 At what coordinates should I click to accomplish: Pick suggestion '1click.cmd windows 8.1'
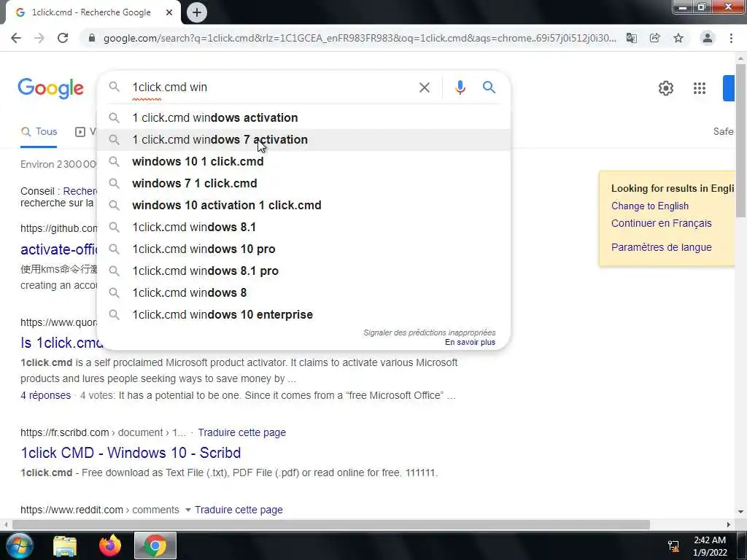coord(303,227)
